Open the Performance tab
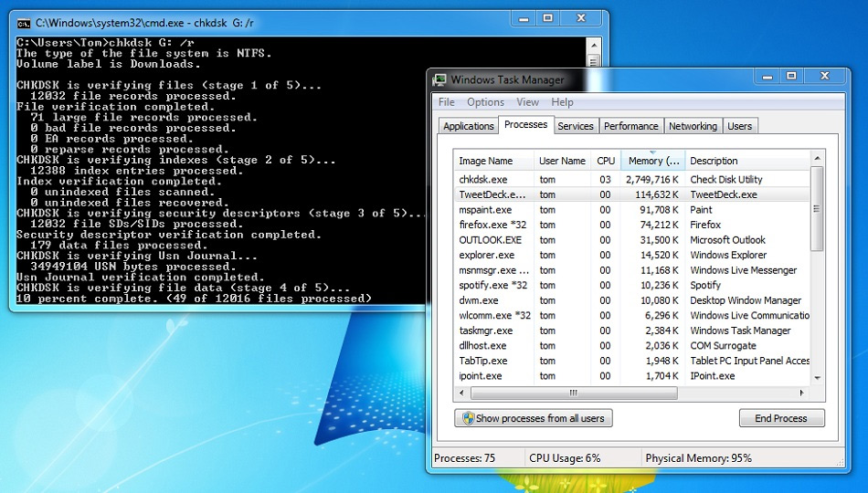This screenshot has width=868, height=493. point(631,126)
